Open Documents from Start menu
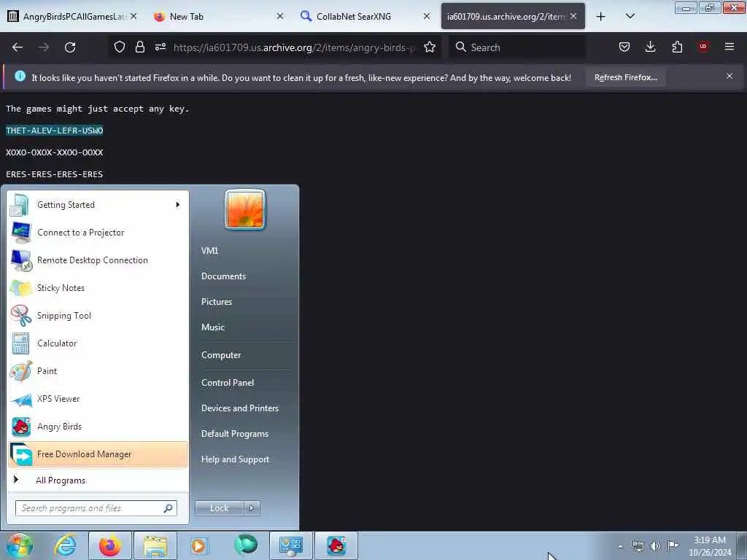Viewport: 747px width, 560px height. coord(223,276)
